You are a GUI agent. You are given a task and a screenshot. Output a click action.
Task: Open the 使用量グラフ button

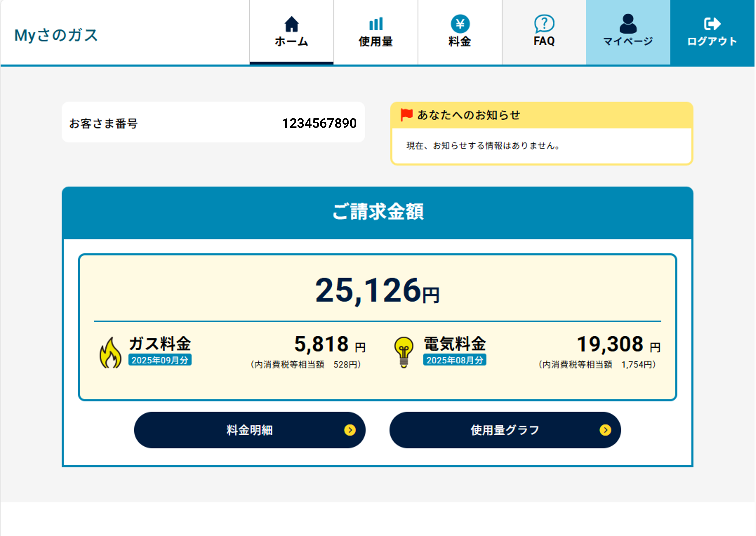505,430
